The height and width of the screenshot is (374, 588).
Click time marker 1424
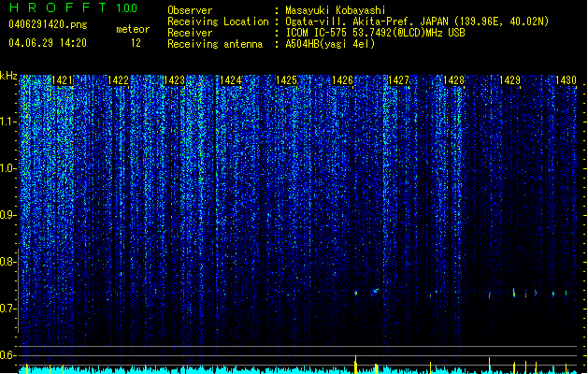tap(230, 80)
